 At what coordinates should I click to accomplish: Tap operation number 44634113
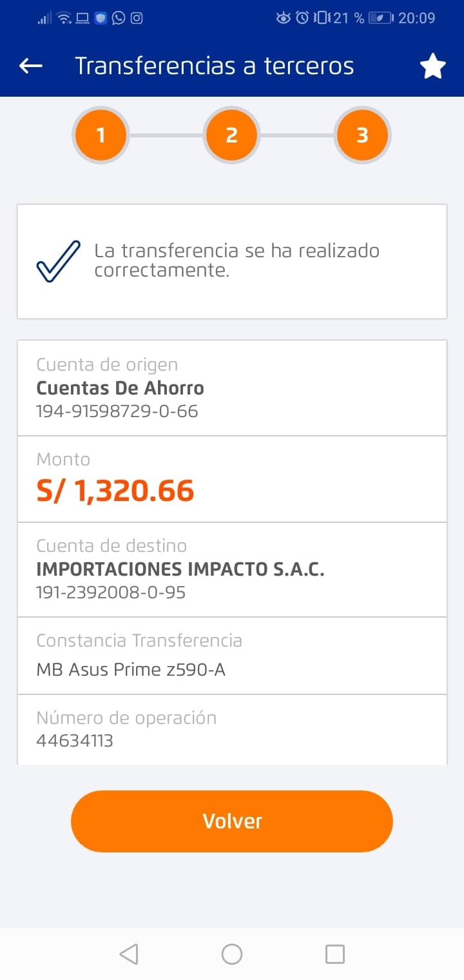[x=75, y=740]
